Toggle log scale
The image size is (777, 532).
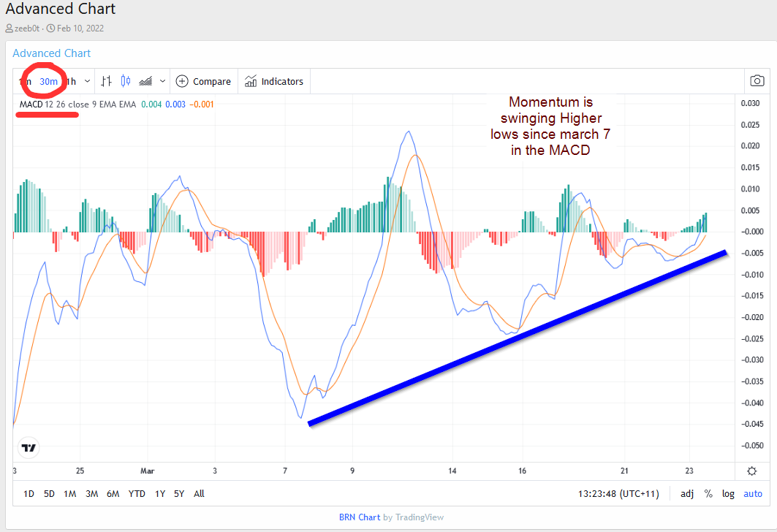click(x=728, y=493)
